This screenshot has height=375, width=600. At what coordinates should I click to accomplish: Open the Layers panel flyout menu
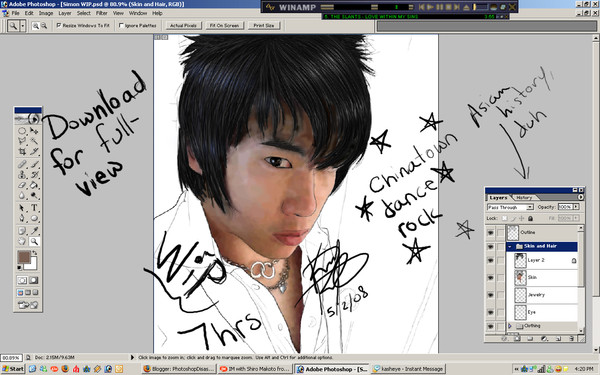pyautogui.click(x=580, y=197)
